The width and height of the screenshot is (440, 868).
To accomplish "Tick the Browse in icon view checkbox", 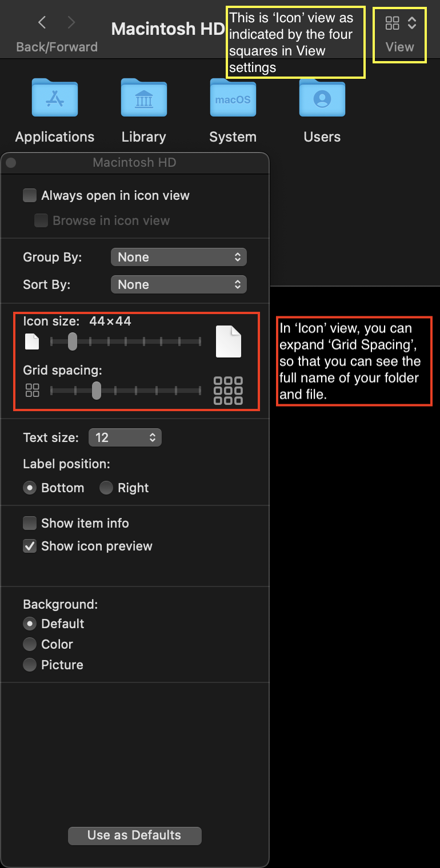I will (41, 220).
